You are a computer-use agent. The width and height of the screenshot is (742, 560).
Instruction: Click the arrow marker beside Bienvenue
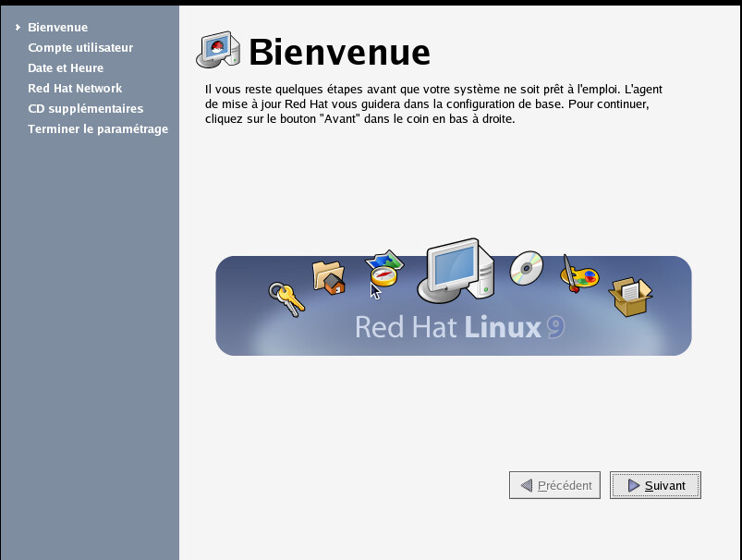click(x=18, y=28)
